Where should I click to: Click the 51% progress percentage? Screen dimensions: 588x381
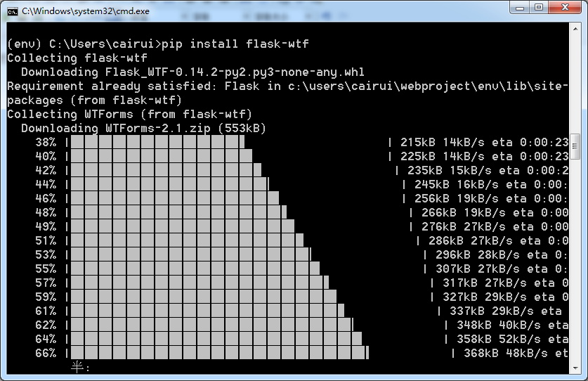tap(46, 241)
